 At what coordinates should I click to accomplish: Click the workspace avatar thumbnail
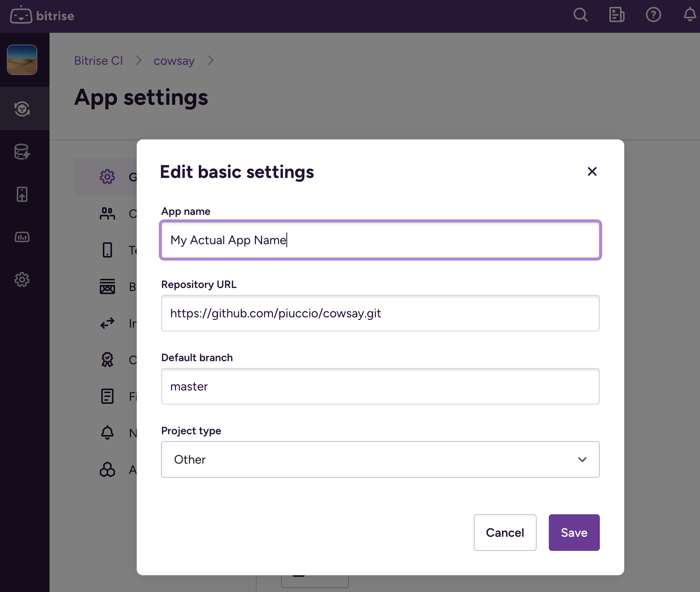click(22, 60)
